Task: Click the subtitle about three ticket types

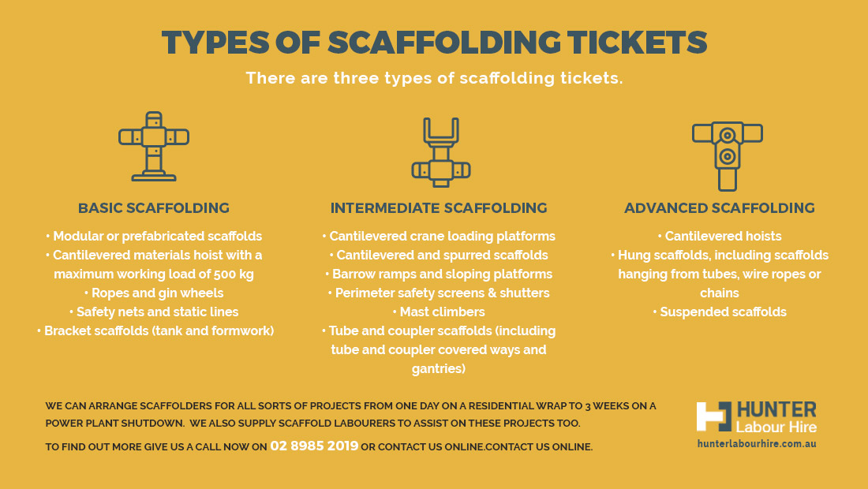Action: click(435, 78)
